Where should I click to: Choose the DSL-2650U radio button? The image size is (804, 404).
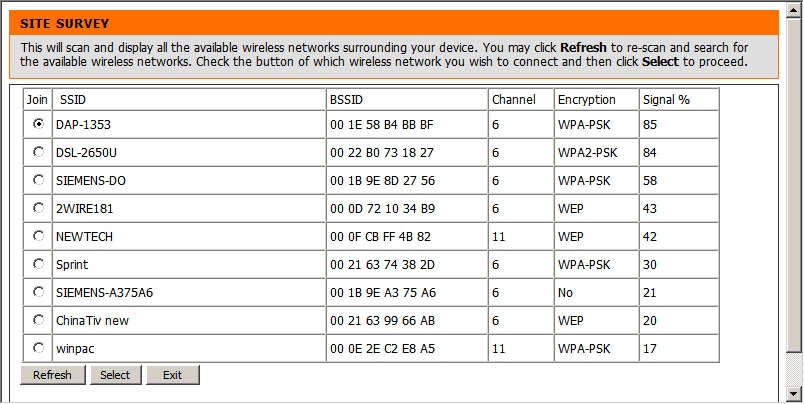[38, 152]
